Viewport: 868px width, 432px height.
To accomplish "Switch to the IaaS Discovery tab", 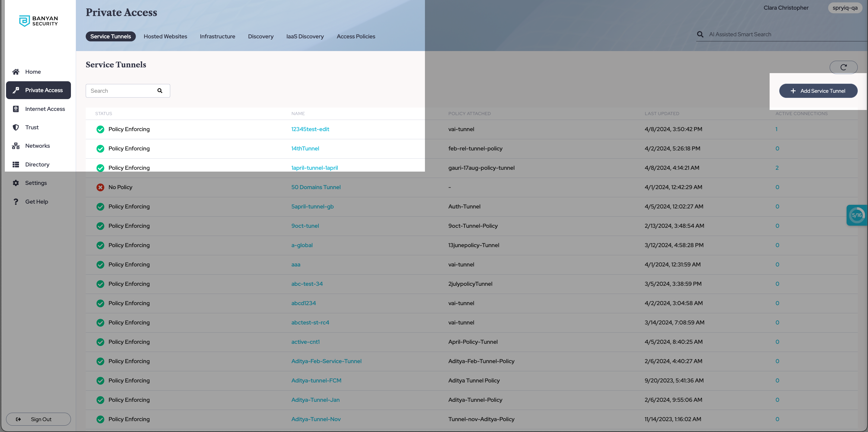I will pos(305,37).
